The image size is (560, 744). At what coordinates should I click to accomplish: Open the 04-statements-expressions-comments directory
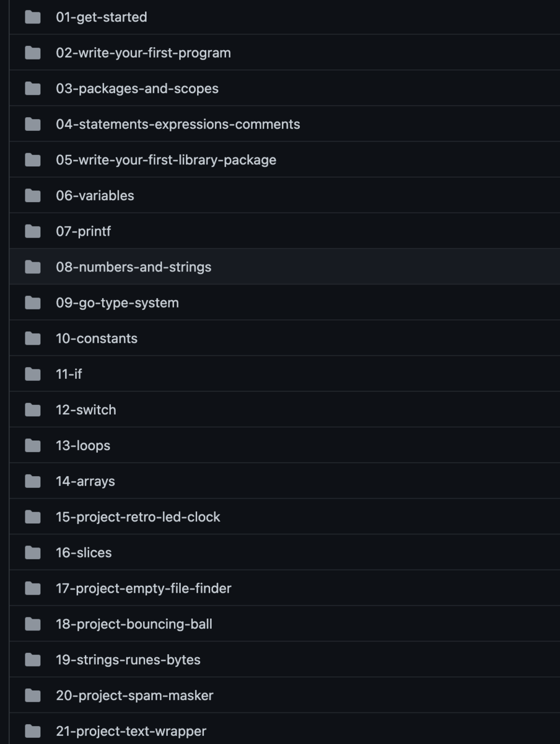[178, 125]
